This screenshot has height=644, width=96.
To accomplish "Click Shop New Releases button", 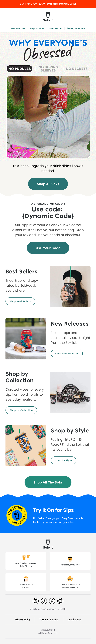I will pyautogui.click(x=67, y=353).
